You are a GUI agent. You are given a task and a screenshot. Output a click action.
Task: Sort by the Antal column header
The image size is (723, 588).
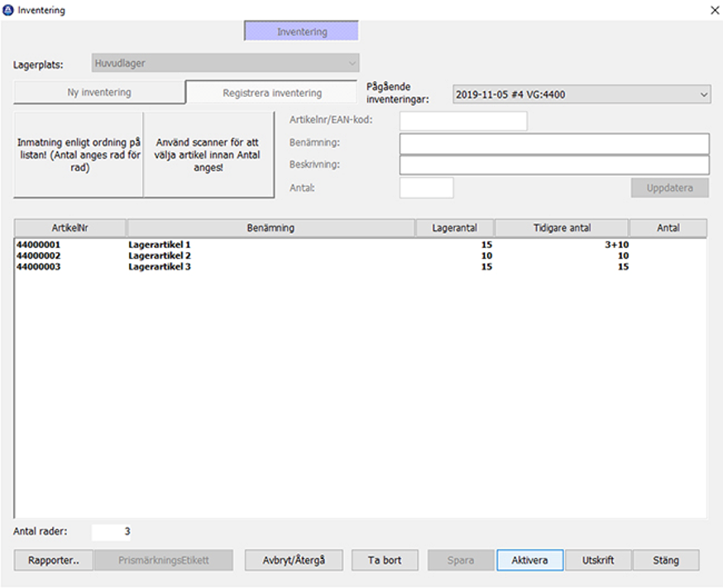pyautogui.click(x=668, y=227)
